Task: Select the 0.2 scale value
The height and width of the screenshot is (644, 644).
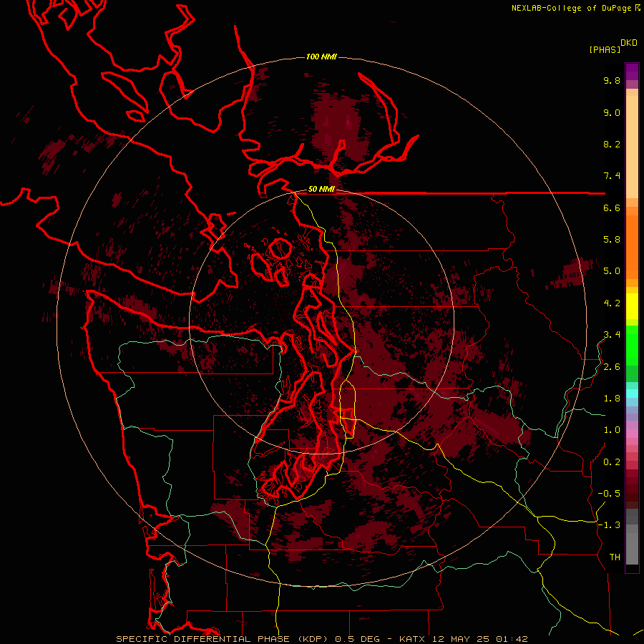Action: point(612,462)
